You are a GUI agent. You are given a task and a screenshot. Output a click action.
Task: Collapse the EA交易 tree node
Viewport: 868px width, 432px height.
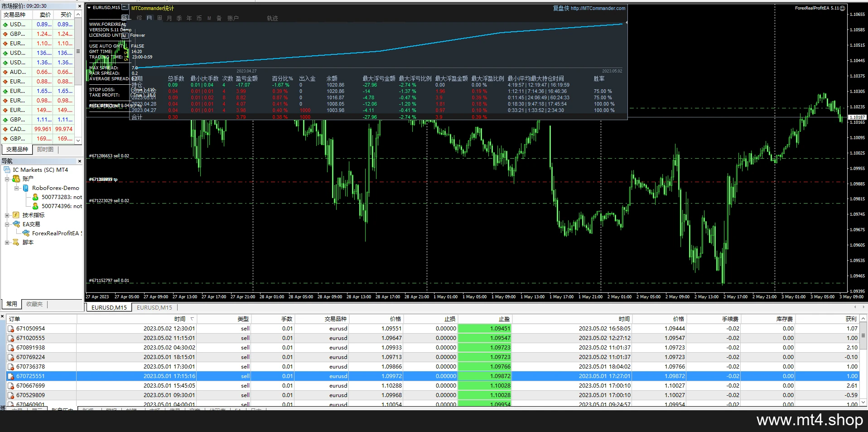point(7,224)
